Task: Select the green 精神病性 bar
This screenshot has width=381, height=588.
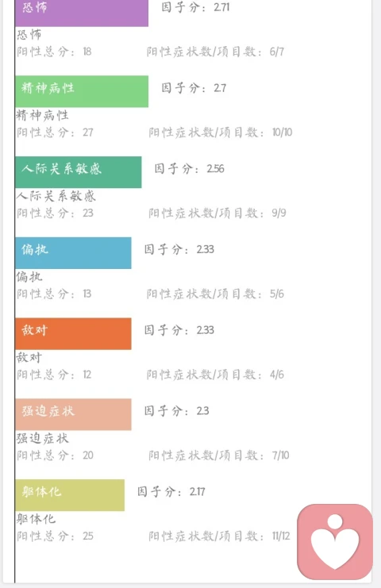Action: pyautogui.click(x=82, y=91)
